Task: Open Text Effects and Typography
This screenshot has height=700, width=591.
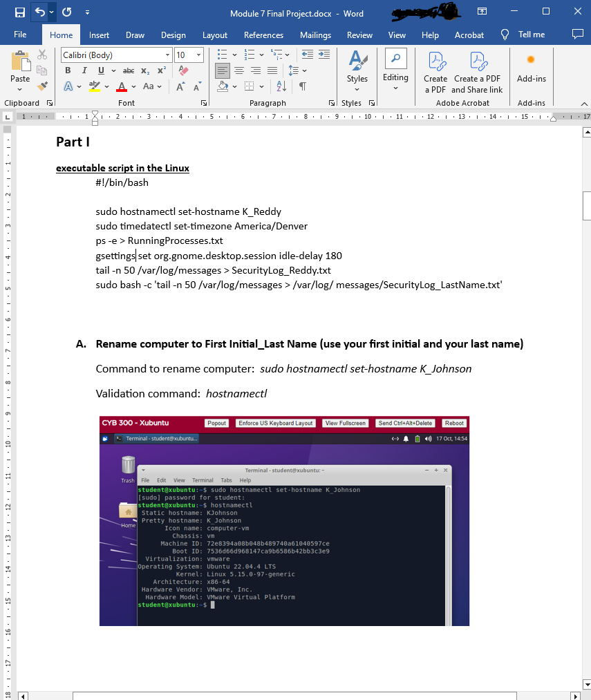Action: [x=68, y=86]
